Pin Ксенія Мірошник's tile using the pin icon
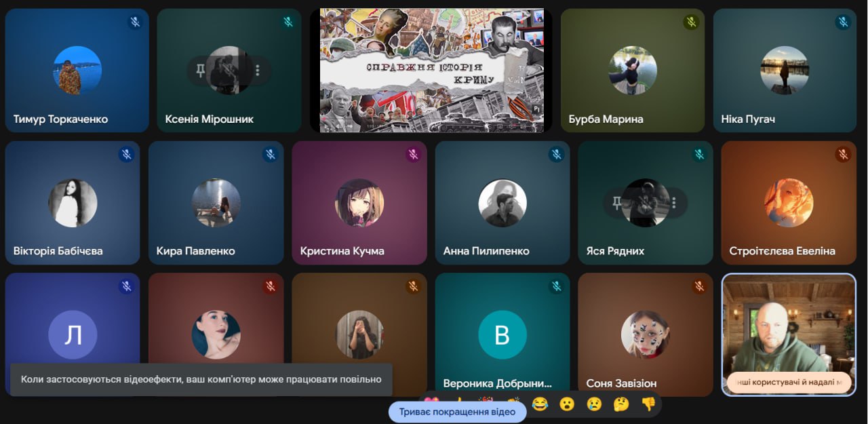 click(200, 70)
